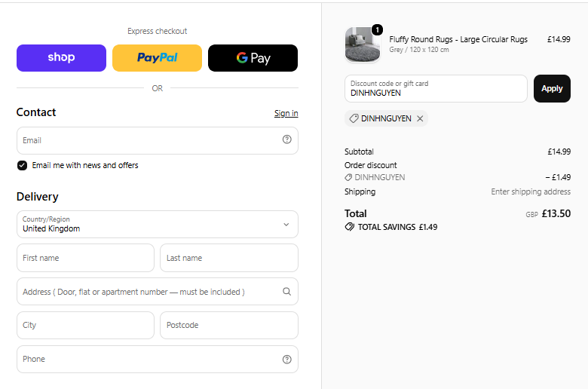Click into the First name field
The width and height of the screenshot is (588, 389).
coord(85,258)
